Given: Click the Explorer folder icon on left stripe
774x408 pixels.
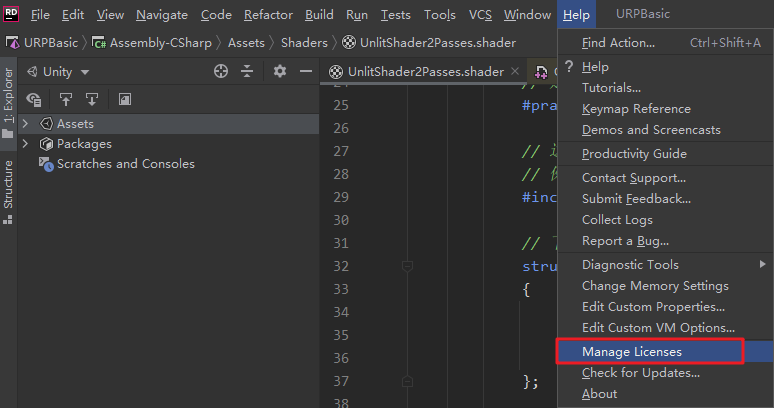Looking at the screenshot, I should pyautogui.click(x=7, y=134).
